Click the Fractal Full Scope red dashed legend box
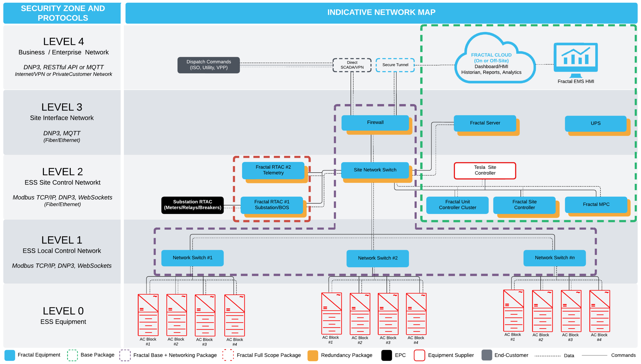Screen dimensions: 641x364 click(228, 355)
